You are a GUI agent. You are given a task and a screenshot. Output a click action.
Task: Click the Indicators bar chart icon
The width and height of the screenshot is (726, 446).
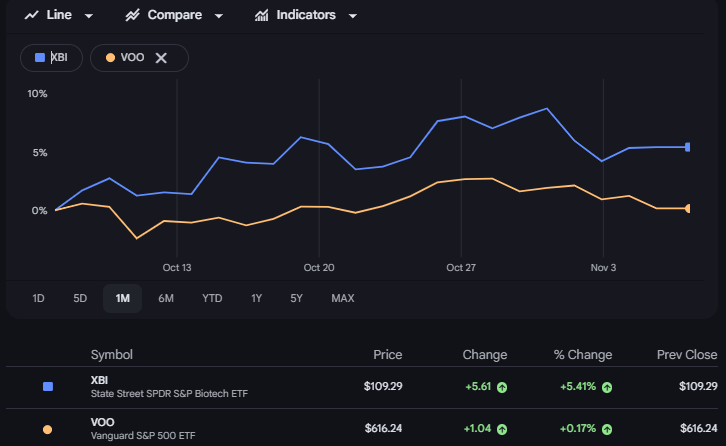tap(261, 16)
